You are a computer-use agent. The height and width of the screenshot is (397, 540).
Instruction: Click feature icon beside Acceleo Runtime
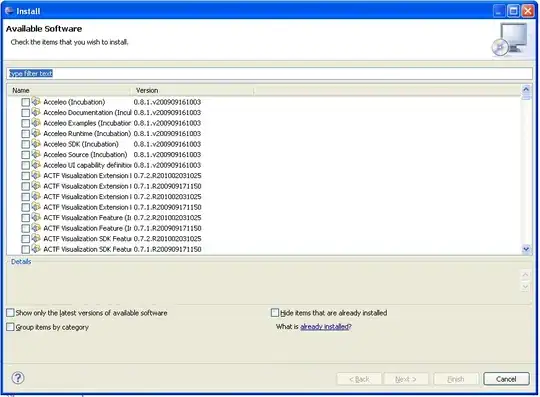tap(36, 133)
